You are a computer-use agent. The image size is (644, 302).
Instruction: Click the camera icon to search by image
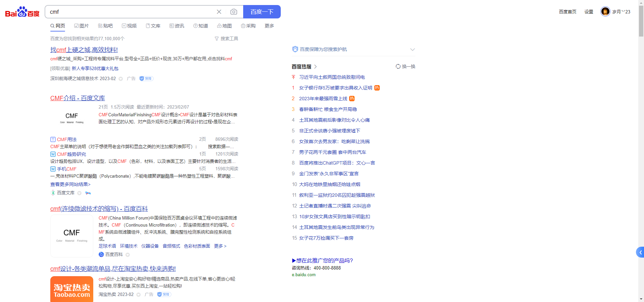click(x=234, y=12)
